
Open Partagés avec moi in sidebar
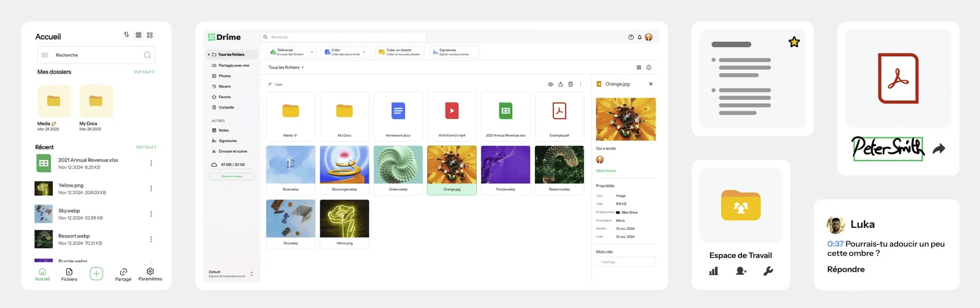(231, 65)
